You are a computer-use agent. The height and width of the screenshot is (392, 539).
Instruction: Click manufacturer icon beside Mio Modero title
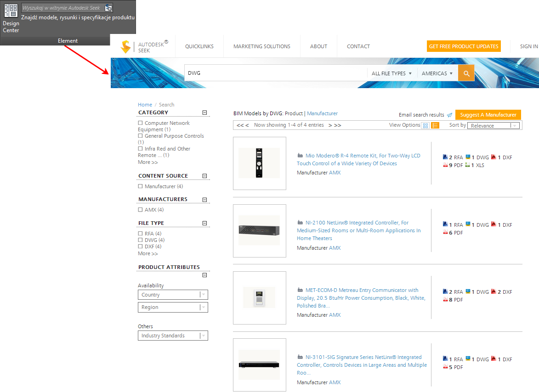click(x=300, y=156)
